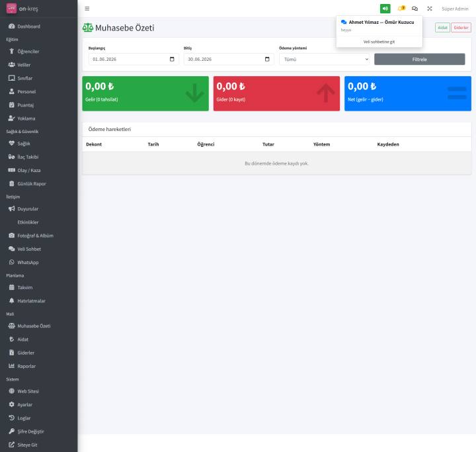Click the Tarih column header
Image resolution: width=476 pixels, height=452 pixels.
[x=153, y=144]
